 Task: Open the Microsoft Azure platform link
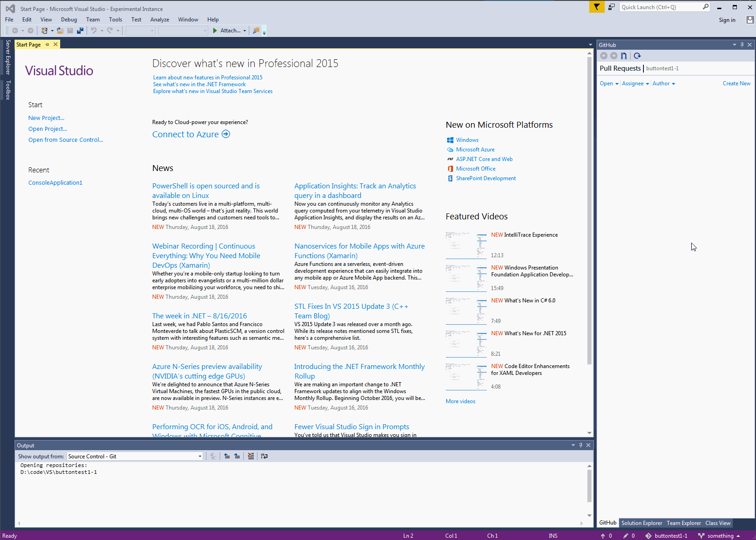pyautogui.click(x=475, y=150)
